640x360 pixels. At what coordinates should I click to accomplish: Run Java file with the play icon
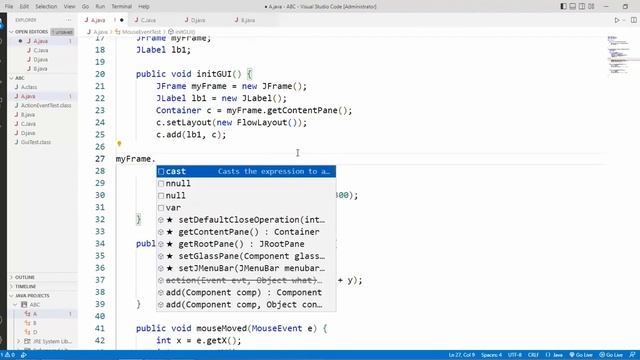coord(617,20)
